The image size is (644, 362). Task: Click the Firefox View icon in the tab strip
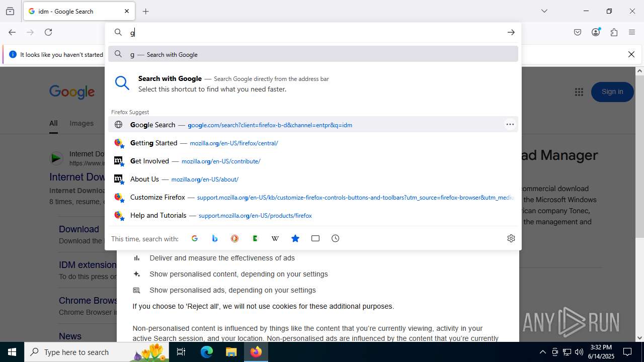10,11
